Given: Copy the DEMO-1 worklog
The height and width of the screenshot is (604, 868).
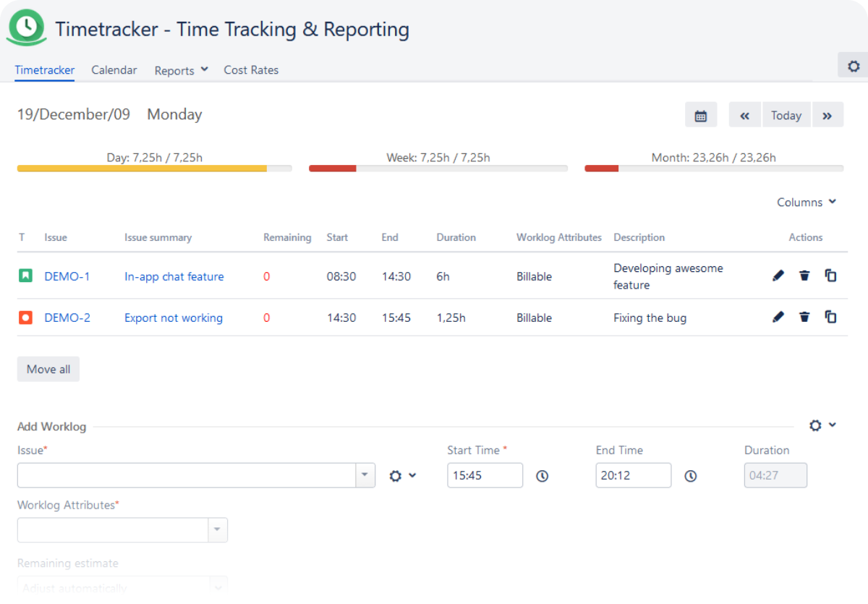Looking at the screenshot, I should click(x=830, y=276).
